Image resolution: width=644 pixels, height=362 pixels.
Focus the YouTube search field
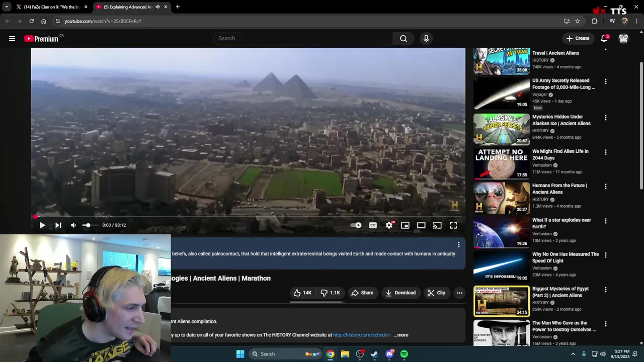(x=303, y=38)
